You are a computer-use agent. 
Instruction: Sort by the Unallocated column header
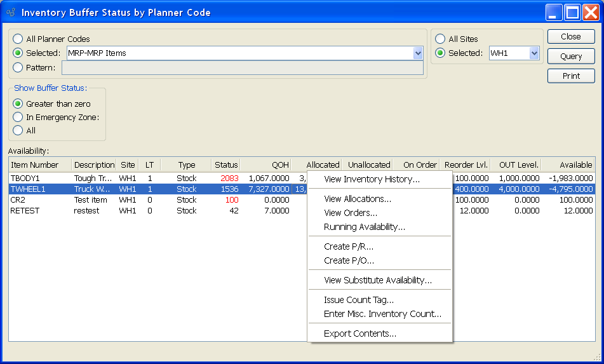[x=367, y=165]
